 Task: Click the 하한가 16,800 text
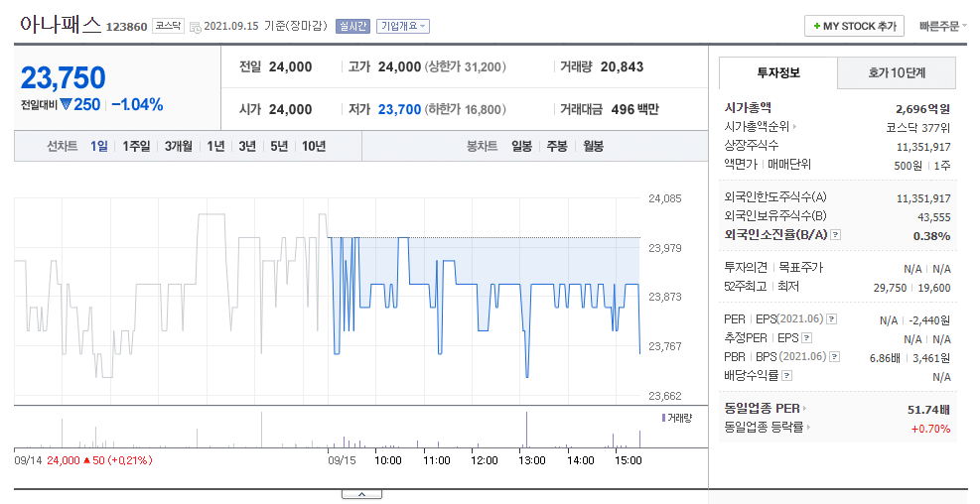click(465, 109)
